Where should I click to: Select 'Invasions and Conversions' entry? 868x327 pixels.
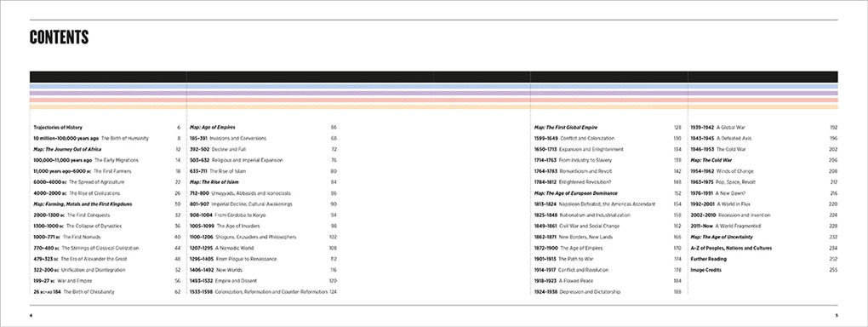pyautogui.click(x=237, y=138)
